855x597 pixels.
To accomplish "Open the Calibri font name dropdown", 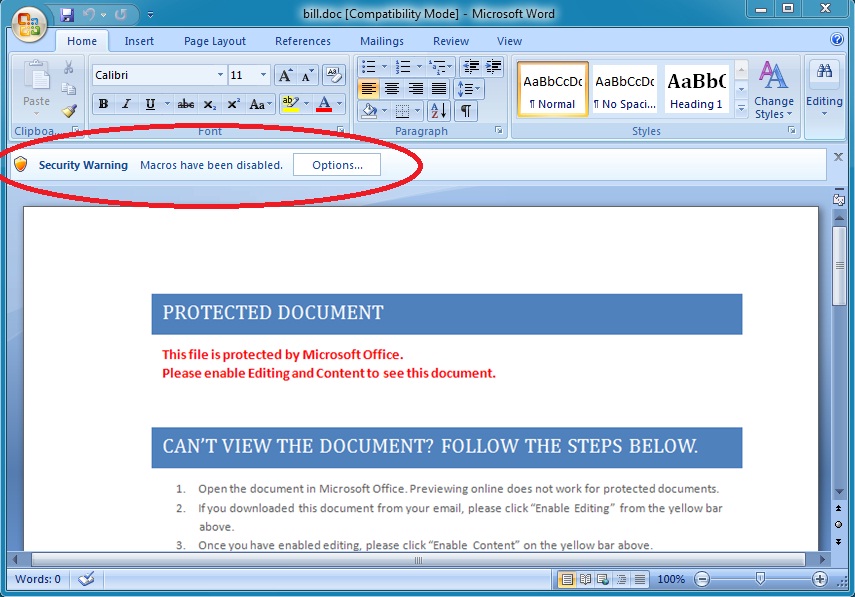I will [x=220, y=75].
